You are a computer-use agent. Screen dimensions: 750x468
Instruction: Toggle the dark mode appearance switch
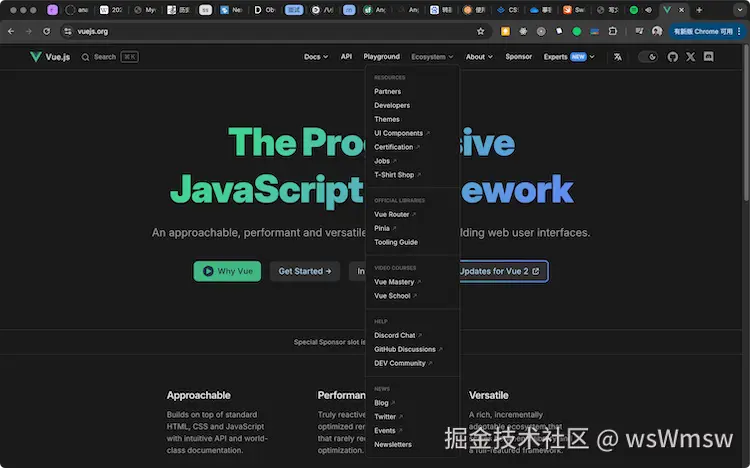pos(648,57)
